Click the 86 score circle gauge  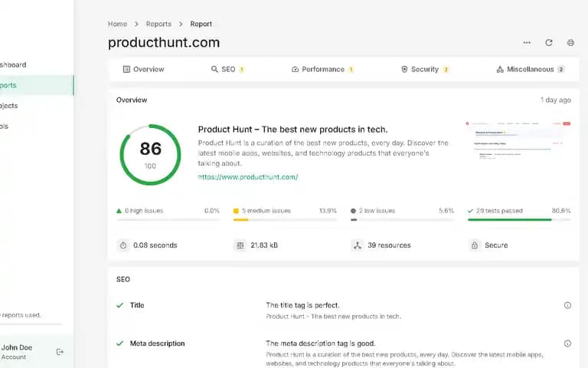tap(150, 155)
